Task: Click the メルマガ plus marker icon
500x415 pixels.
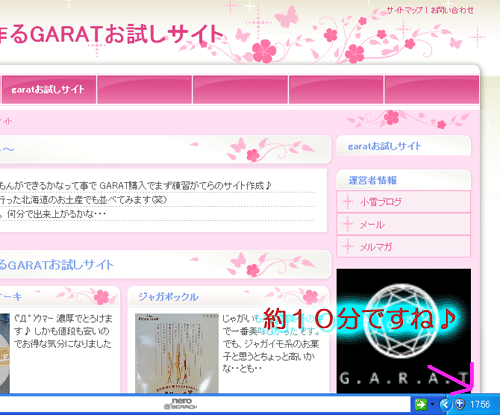Action: [x=348, y=247]
